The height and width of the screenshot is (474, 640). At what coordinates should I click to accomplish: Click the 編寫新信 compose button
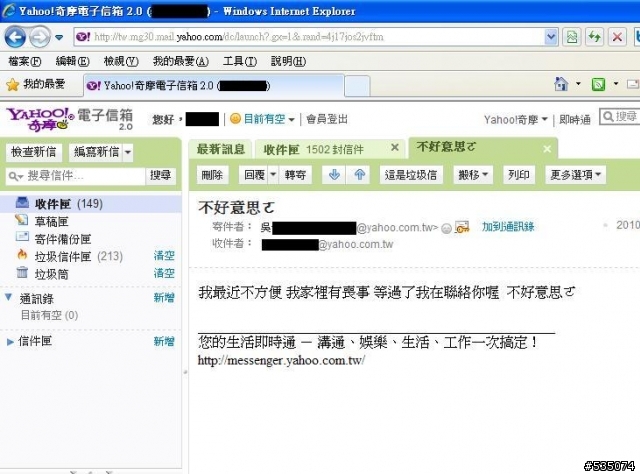tap(96, 152)
